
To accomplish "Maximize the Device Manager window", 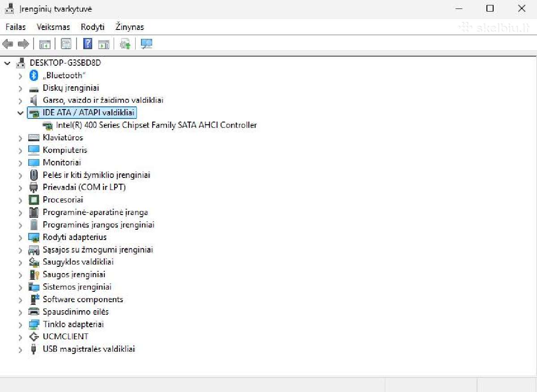I will pyautogui.click(x=490, y=8).
